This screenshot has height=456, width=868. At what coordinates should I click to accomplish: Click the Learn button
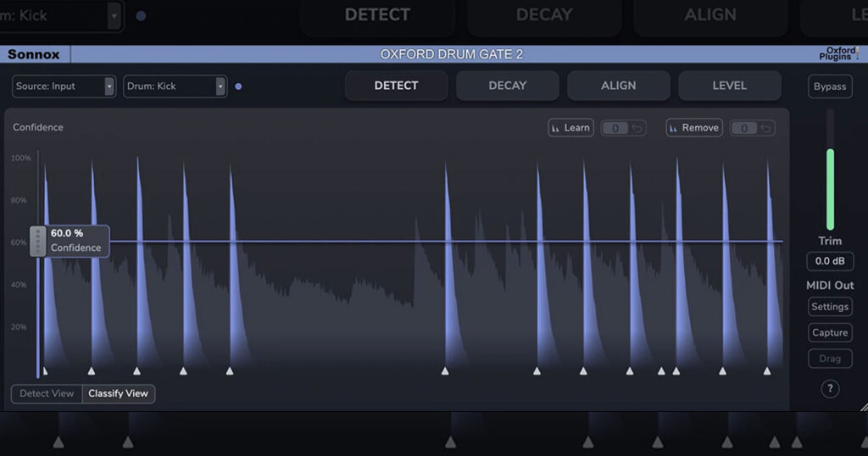pyautogui.click(x=570, y=128)
